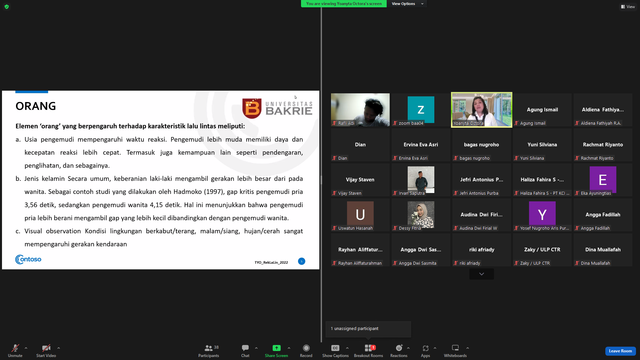Select the zoom baa04 participant tile
The width and height of the screenshot is (640, 360).
(421, 110)
